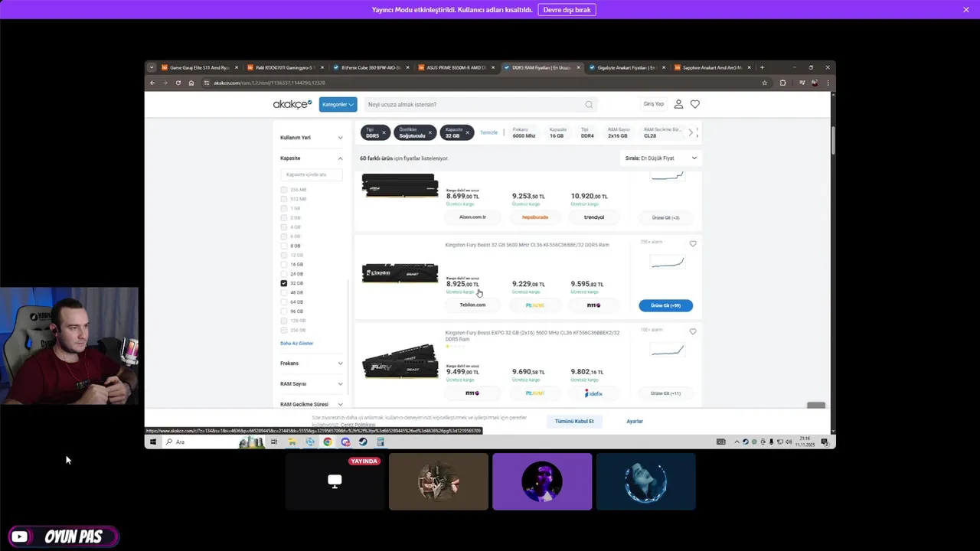The height and width of the screenshot is (551, 980).
Task: Switch to ASUS PRIME B650M-R tab
Action: coord(456,67)
